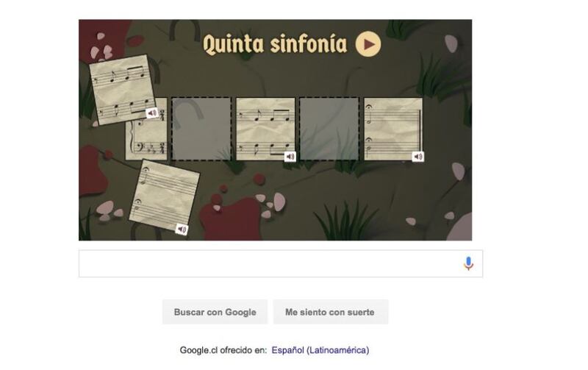Click the Google.cl ofrecido en label
Viewport: 588px width, 370px height.
point(223,350)
